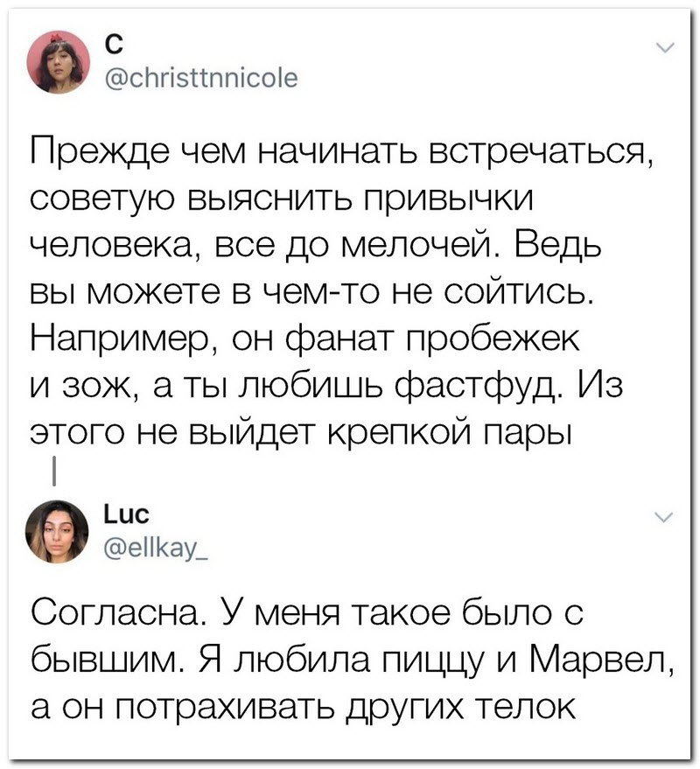This screenshot has width=700, height=769.
Task: Expand the chevron menu on C's tweet
Action: (x=665, y=47)
